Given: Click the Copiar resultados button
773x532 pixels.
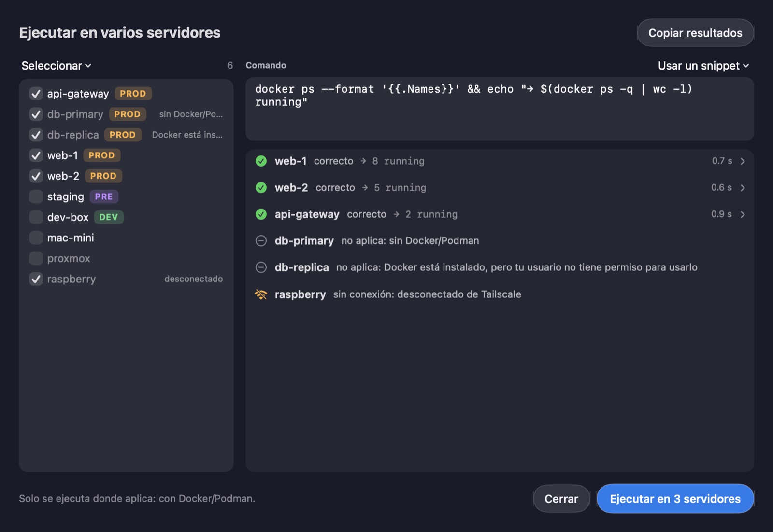Looking at the screenshot, I should tap(695, 33).
